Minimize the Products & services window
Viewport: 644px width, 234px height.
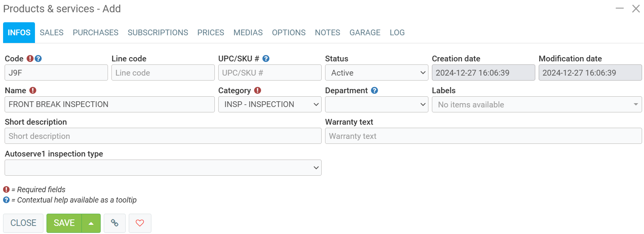tap(619, 8)
